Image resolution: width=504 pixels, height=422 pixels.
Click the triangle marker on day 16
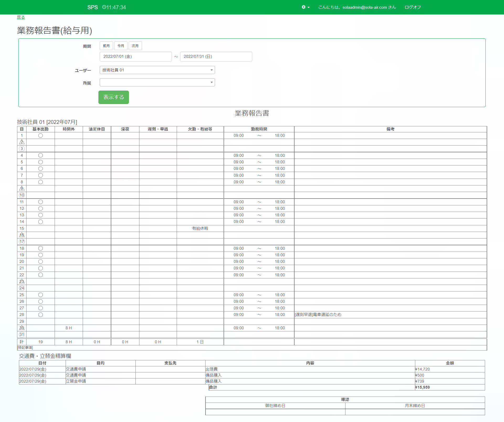pos(22,235)
